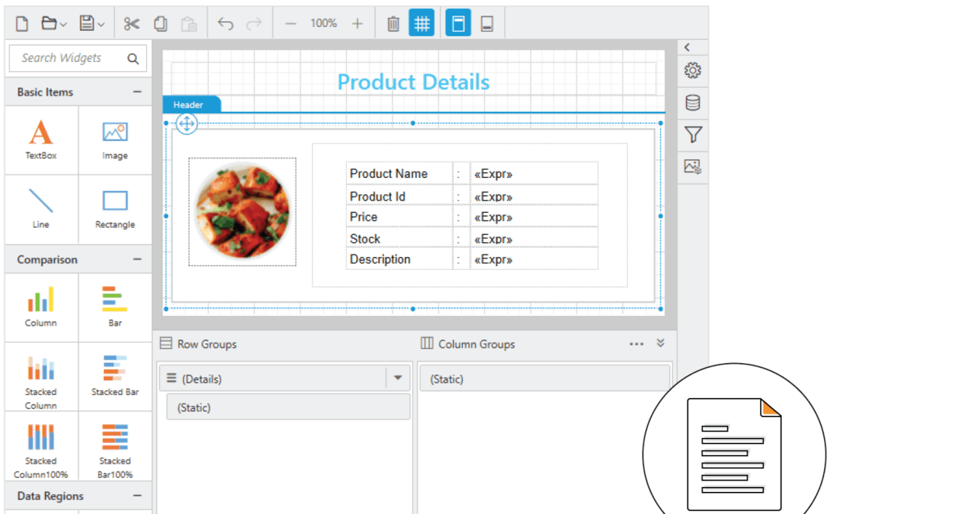
Task: Delete selected item with trash icon
Action: [x=393, y=24]
